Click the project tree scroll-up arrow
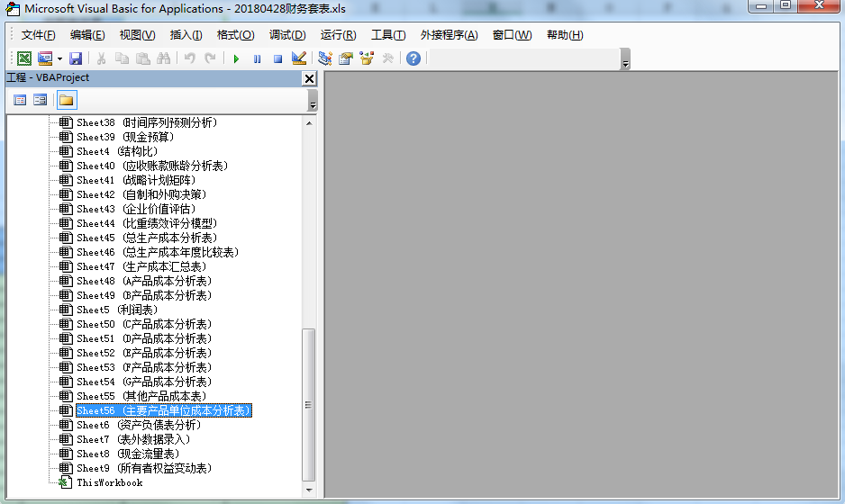The image size is (845, 504). pyautogui.click(x=309, y=123)
